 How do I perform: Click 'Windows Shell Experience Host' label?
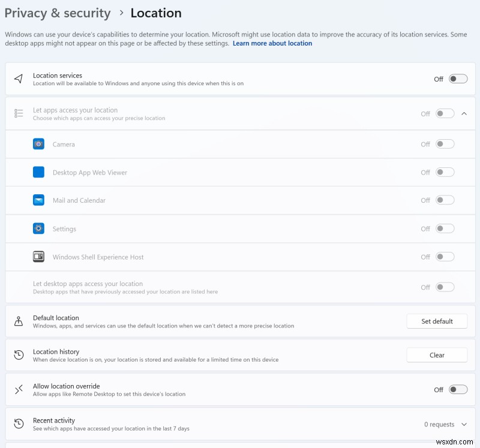point(98,257)
